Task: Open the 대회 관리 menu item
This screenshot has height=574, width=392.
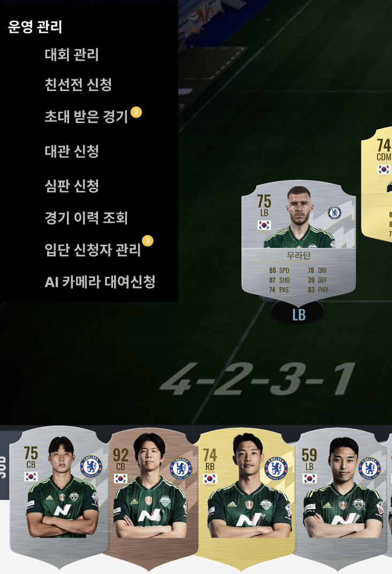Action: tap(72, 55)
